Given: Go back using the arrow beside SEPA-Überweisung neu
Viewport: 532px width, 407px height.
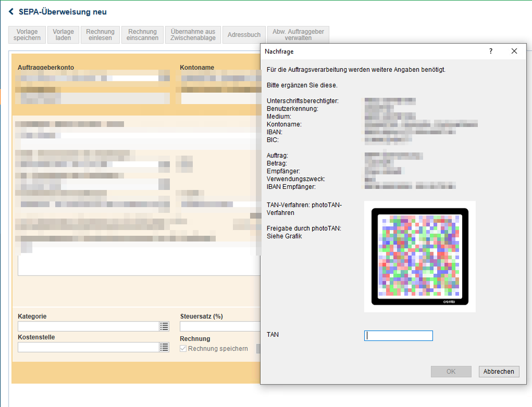Looking at the screenshot, I should [11, 12].
